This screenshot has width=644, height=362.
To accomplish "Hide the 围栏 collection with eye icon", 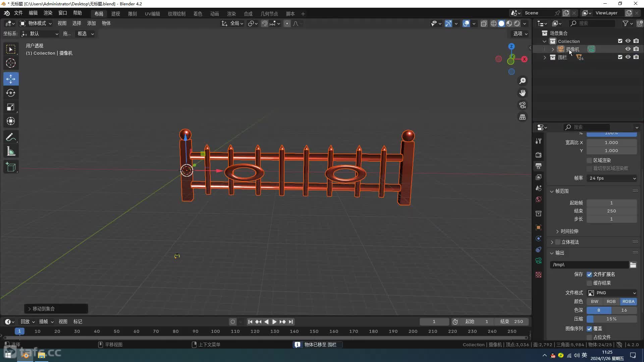I will tap(628, 57).
